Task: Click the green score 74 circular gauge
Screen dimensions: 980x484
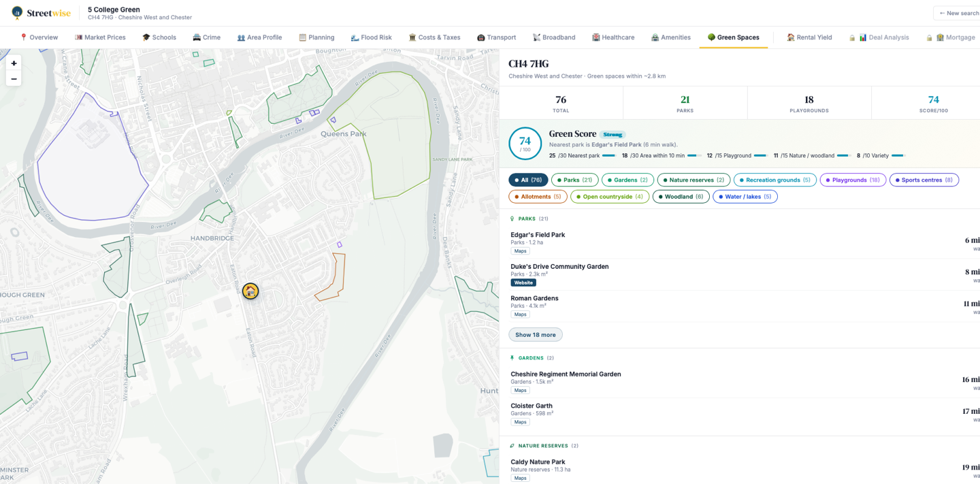Action: pyautogui.click(x=525, y=144)
